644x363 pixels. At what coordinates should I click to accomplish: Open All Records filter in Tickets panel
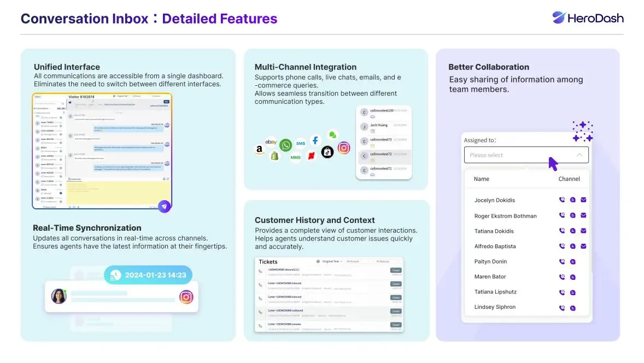click(358, 261)
